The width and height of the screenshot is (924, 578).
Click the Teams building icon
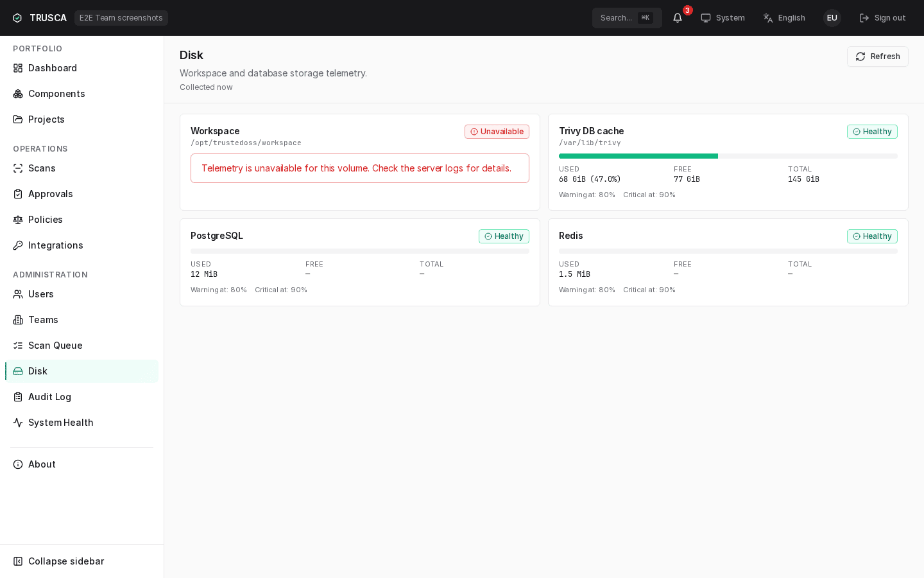[18, 320]
